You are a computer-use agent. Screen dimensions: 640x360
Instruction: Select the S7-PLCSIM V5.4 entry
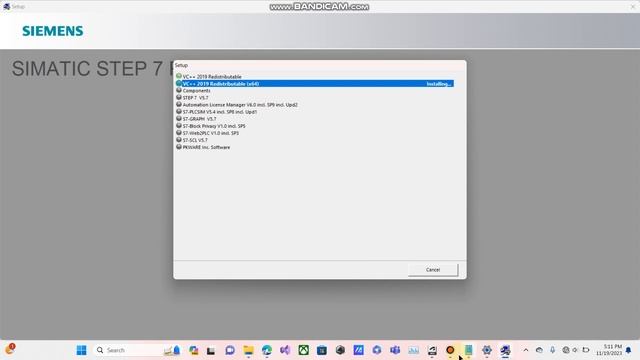pyautogui.click(x=220, y=112)
